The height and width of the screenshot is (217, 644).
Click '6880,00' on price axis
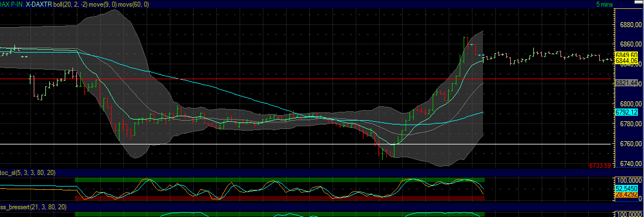pyautogui.click(x=630, y=25)
